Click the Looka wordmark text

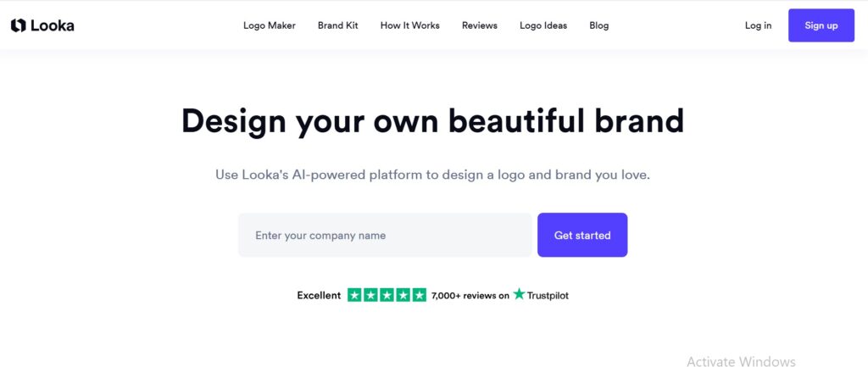53,25
